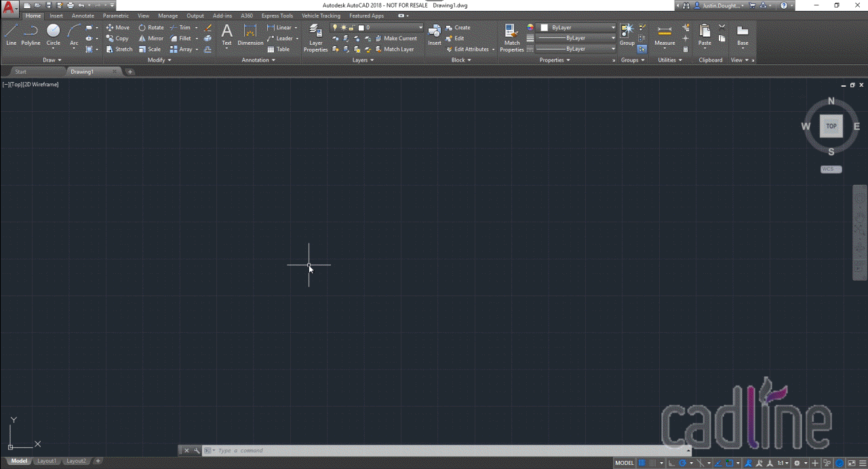The height and width of the screenshot is (469, 868).
Task: Open the Express Tools ribbon tab
Action: tap(277, 16)
